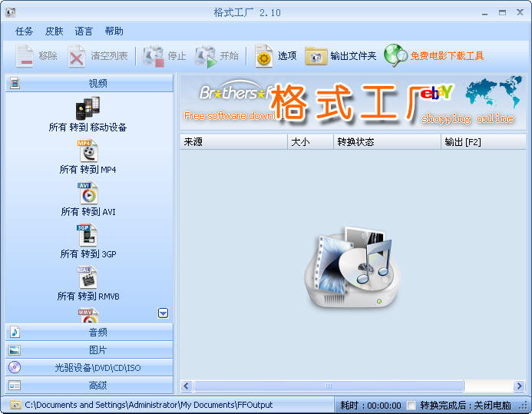This screenshot has width=532, height=414.
Task: Select the AVI conversion icon
Action: (88, 193)
